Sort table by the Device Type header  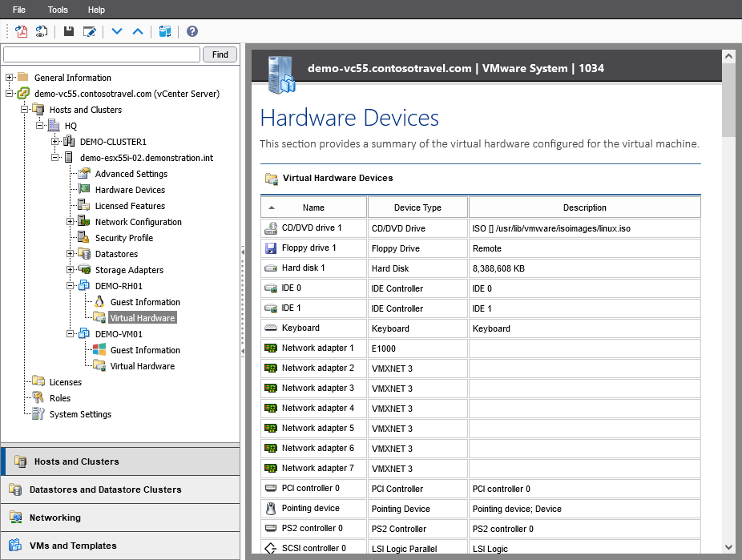pyautogui.click(x=417, y=207)
